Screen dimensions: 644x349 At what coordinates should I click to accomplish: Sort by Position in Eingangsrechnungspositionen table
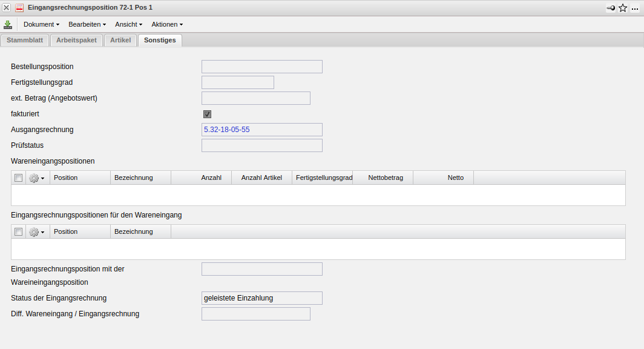point(80,232)
